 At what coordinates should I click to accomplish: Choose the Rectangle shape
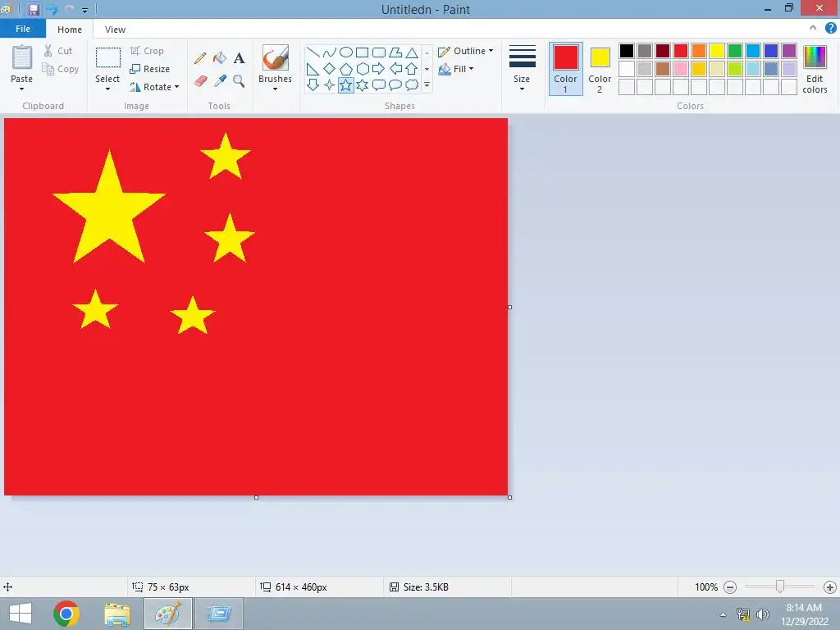pyautogui.click(x=362, y=52)
